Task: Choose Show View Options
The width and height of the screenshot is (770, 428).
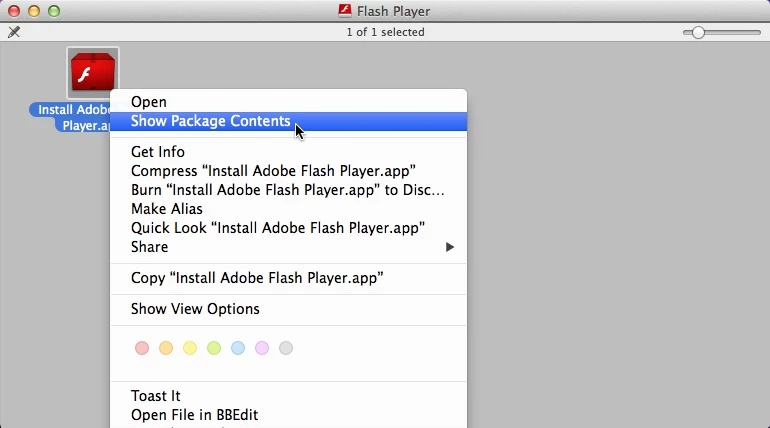Action: [288, 309]
